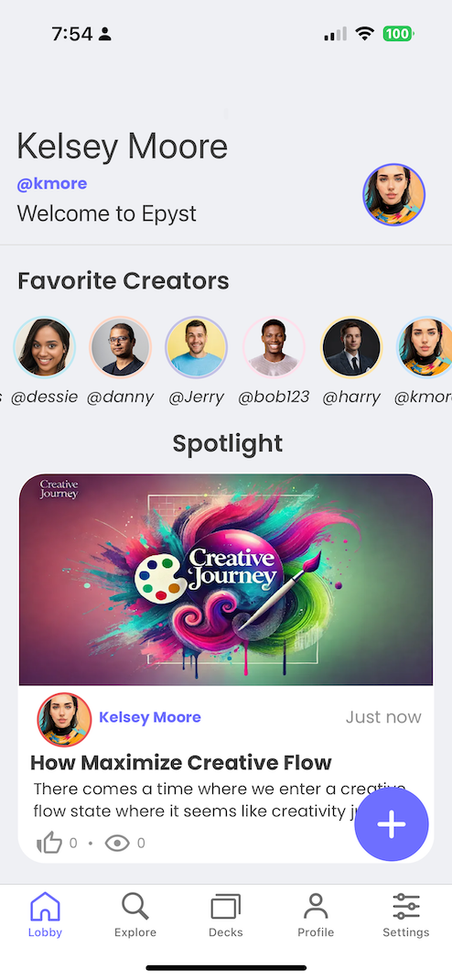The image size is (452, 980).
Task: Select @bob123 creator avatar
Action: (x=274, y=347)
